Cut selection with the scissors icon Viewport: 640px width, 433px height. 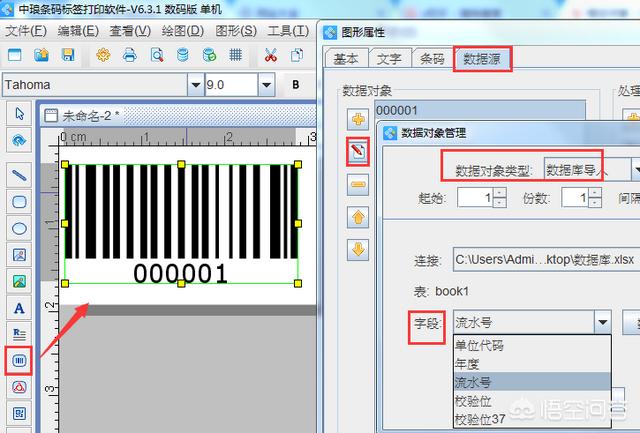(271, 55)
